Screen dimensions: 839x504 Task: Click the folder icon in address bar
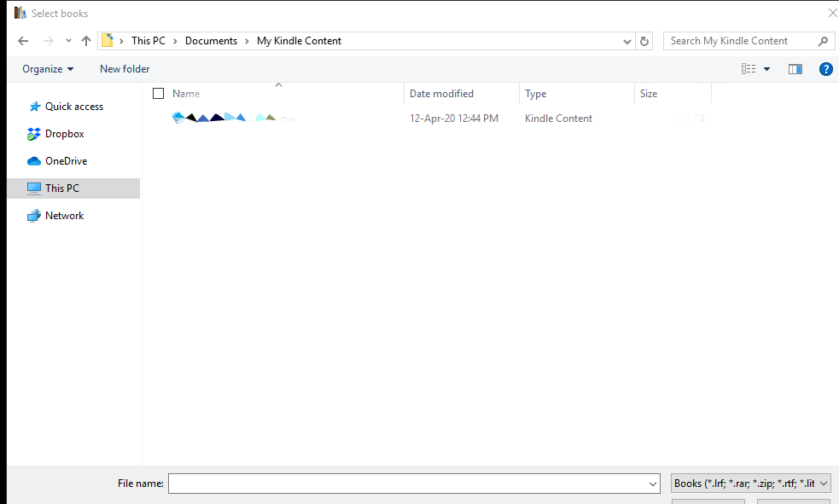coord(108,41)
